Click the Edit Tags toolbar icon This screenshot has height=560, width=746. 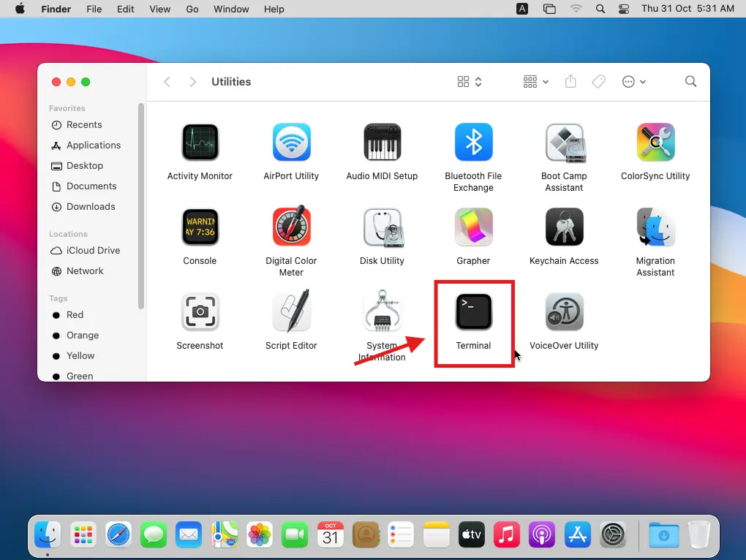(598, 82)
